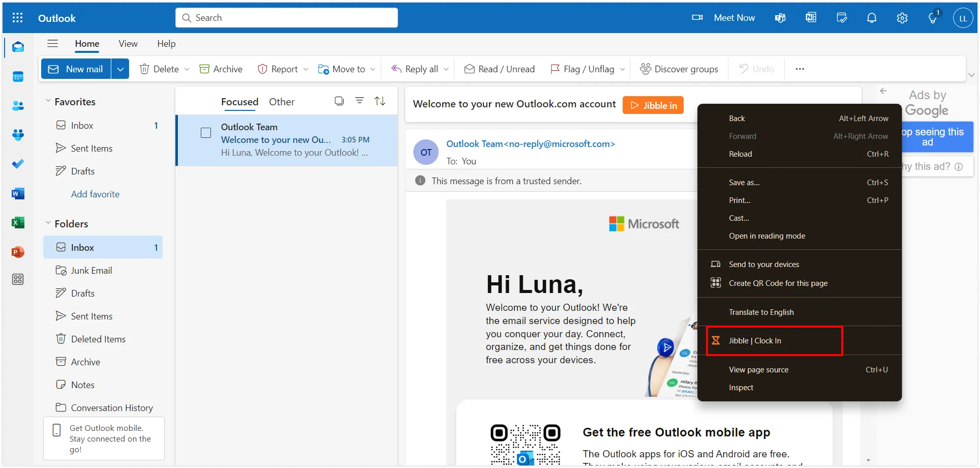Toggle the select all messages icon
980x468 pixels.
[x=339, y=101]
